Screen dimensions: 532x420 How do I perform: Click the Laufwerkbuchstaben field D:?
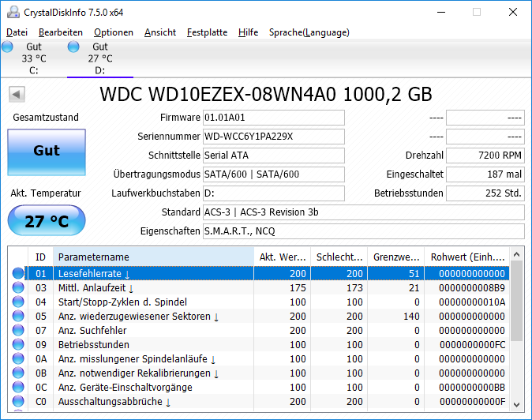point(273,193)
